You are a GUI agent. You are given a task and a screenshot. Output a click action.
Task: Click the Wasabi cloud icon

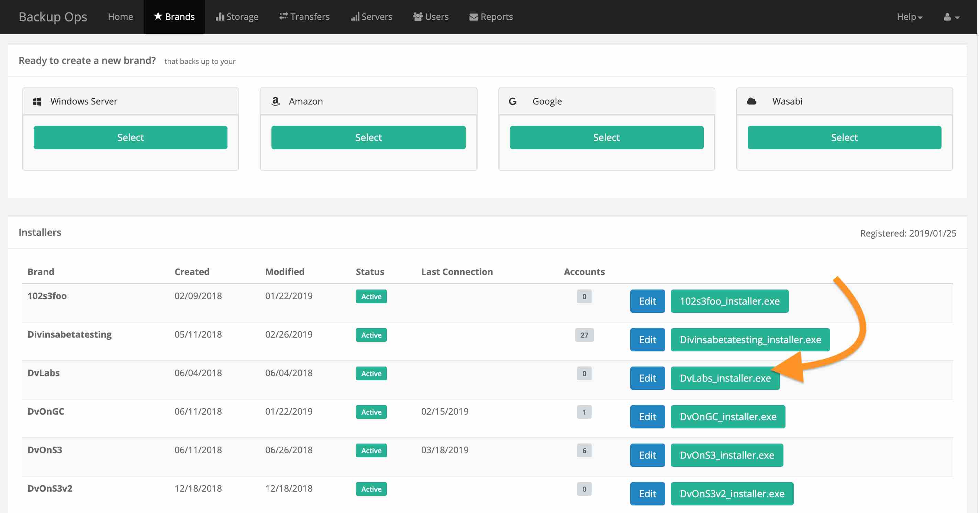(x=751, y=101)
